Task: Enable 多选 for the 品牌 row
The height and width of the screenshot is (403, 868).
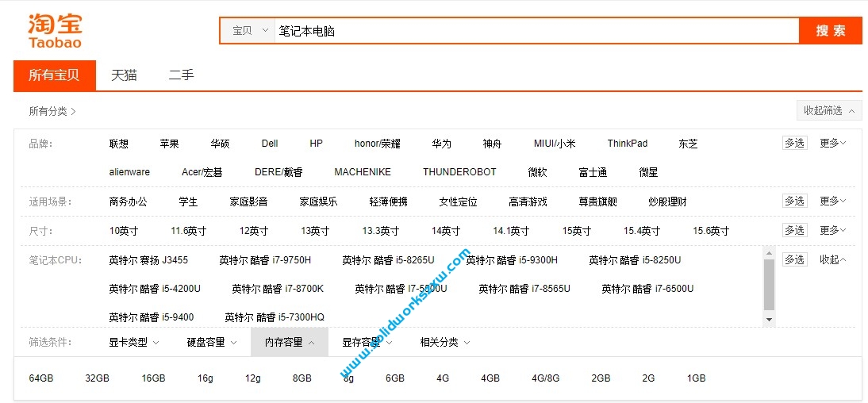Action: [794, 144]
